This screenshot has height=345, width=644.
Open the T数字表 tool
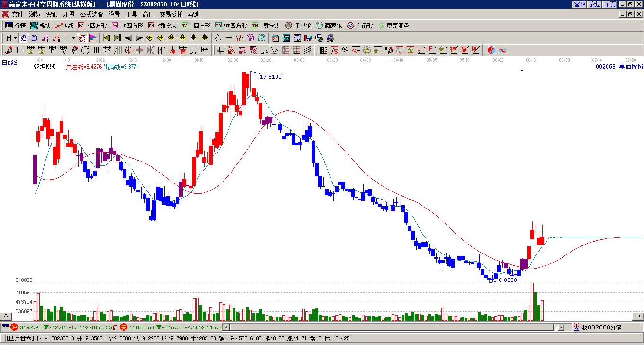coord(266,26)
